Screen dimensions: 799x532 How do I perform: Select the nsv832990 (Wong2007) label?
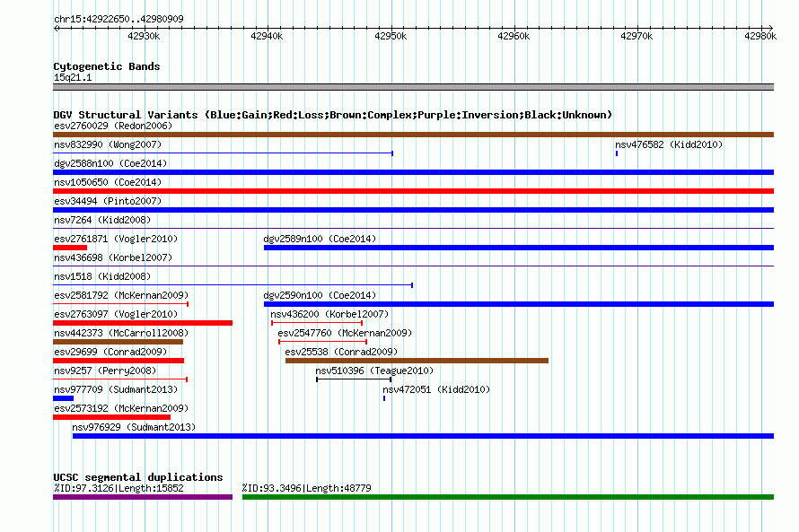pyautogui.click(x=108, y=144)
